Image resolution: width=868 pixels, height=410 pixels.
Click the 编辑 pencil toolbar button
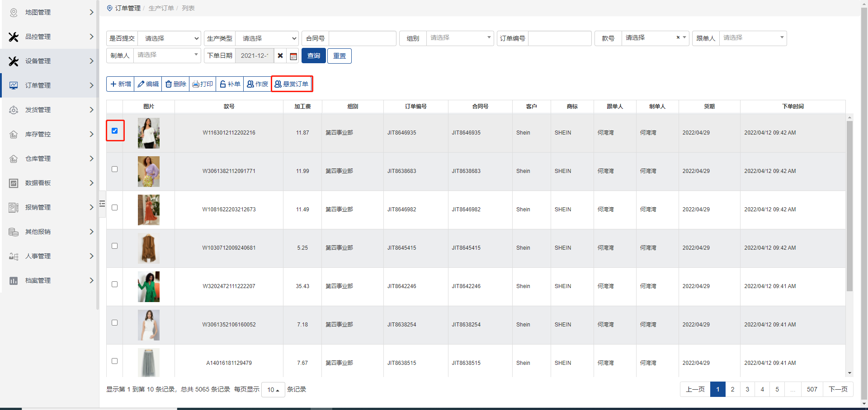(148, 84)
